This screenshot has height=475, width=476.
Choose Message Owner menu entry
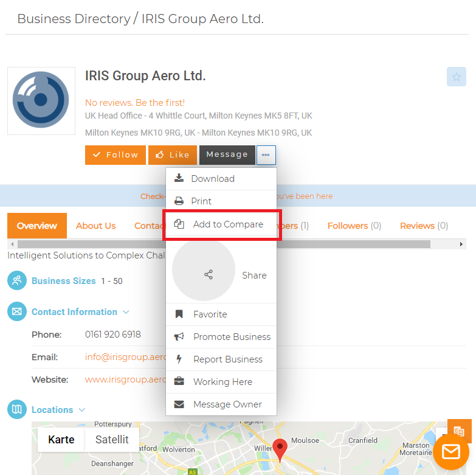(221, 404)
